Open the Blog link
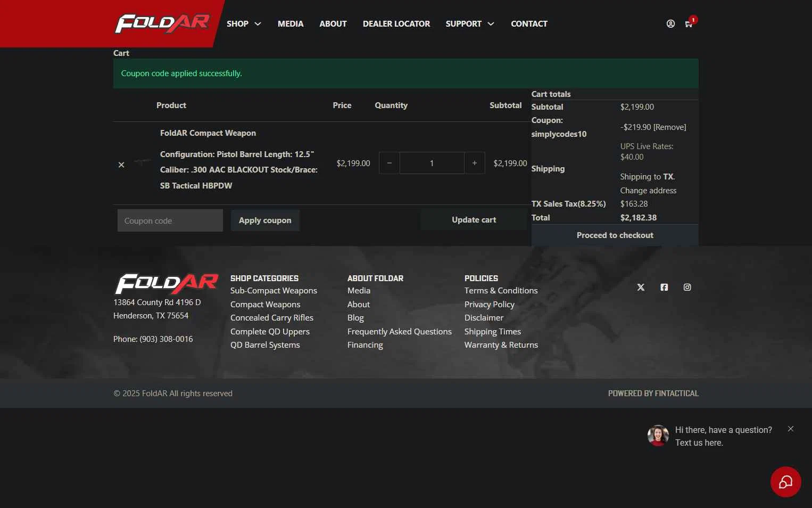812x508 pixels. (x=355, y=318)
